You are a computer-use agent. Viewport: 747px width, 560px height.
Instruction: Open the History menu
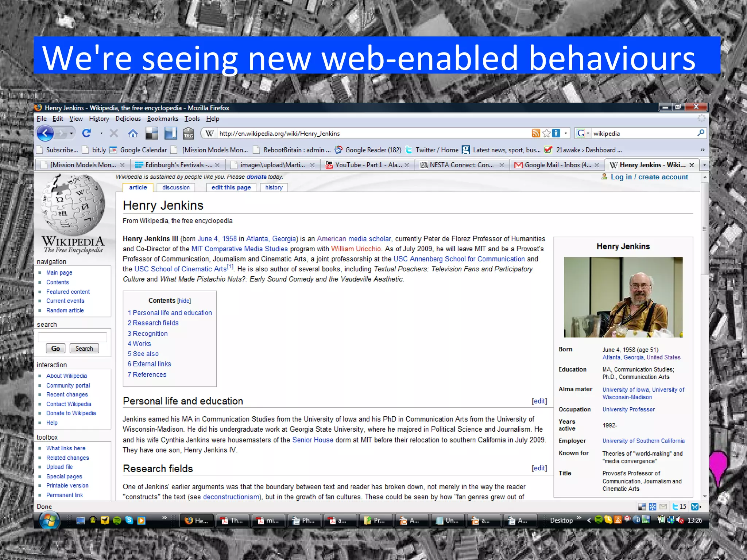pyautogui.click(x=99, y=118)
